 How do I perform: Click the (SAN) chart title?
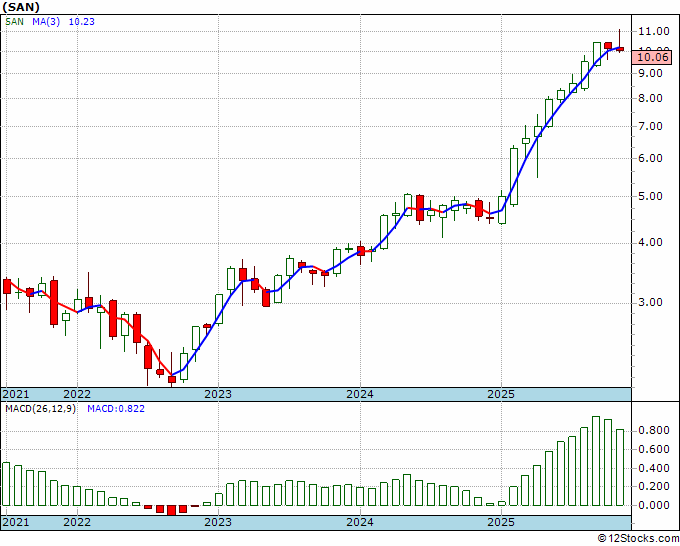point(21,7)
